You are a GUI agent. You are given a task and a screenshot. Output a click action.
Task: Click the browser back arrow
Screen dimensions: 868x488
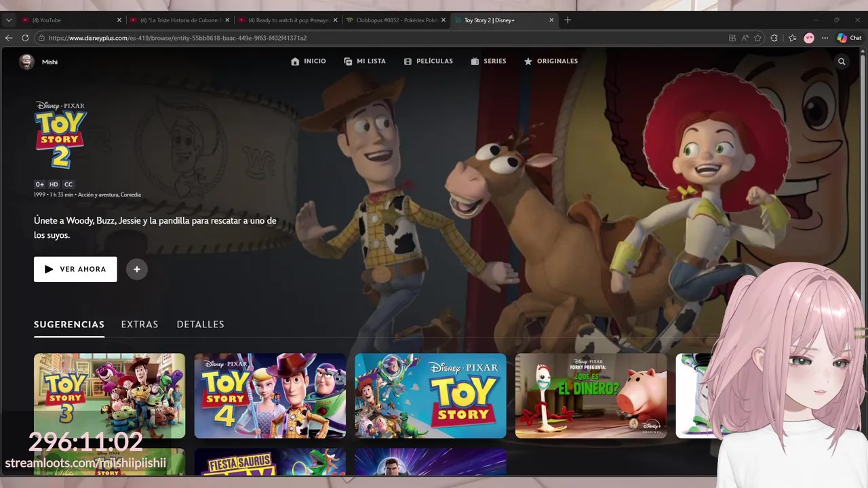[x=9, y=38]
